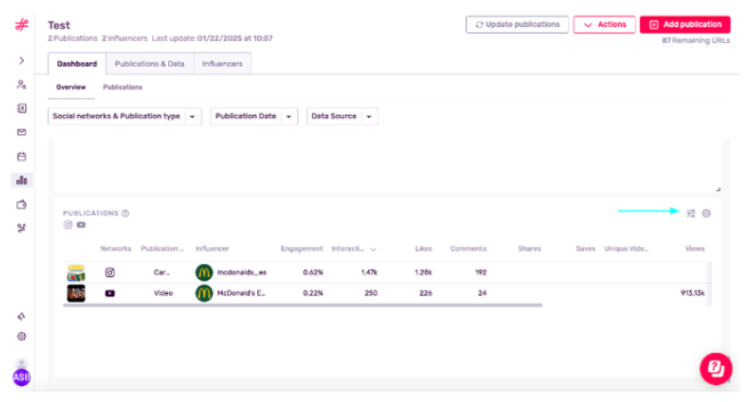Screen dimensions: 746x402
Task: Expand Social networks & Publication type dropdown
Action: [125, 116]
